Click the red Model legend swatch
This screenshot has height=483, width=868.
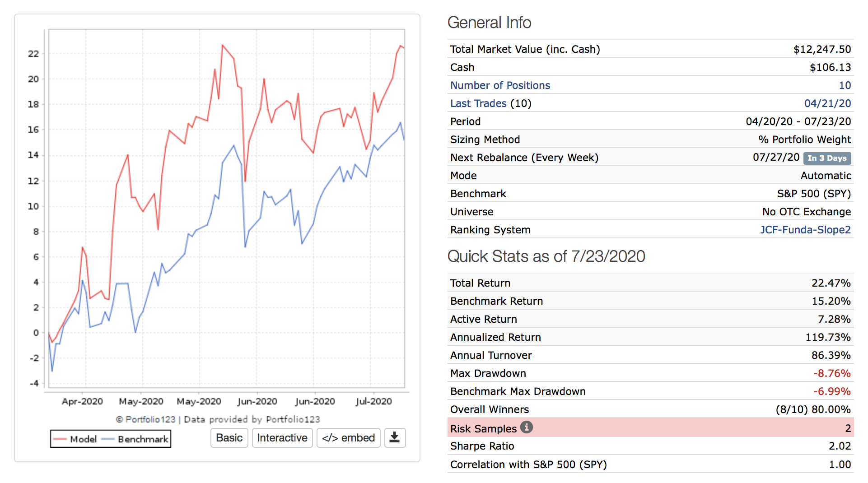point(60,439)
